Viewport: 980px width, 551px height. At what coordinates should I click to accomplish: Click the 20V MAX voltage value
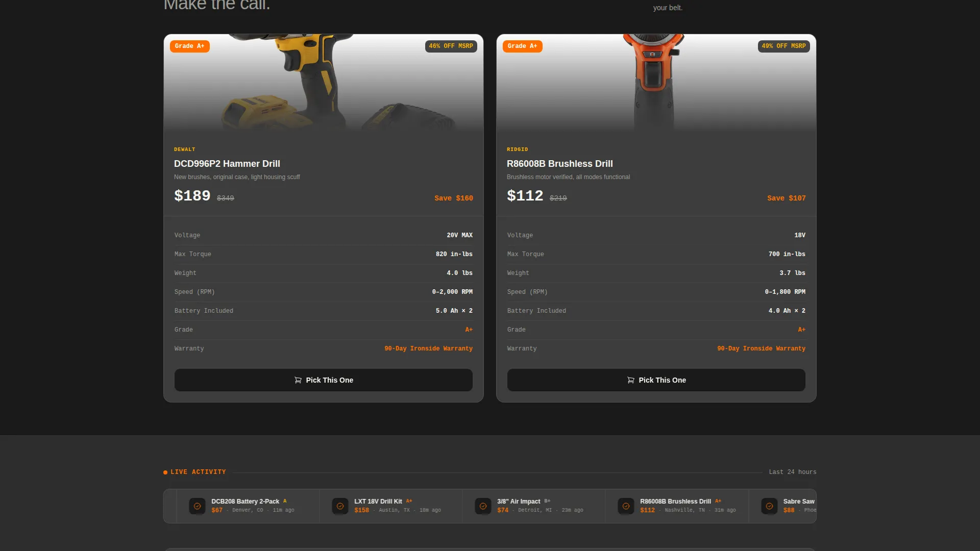click(x=459, y=235)
